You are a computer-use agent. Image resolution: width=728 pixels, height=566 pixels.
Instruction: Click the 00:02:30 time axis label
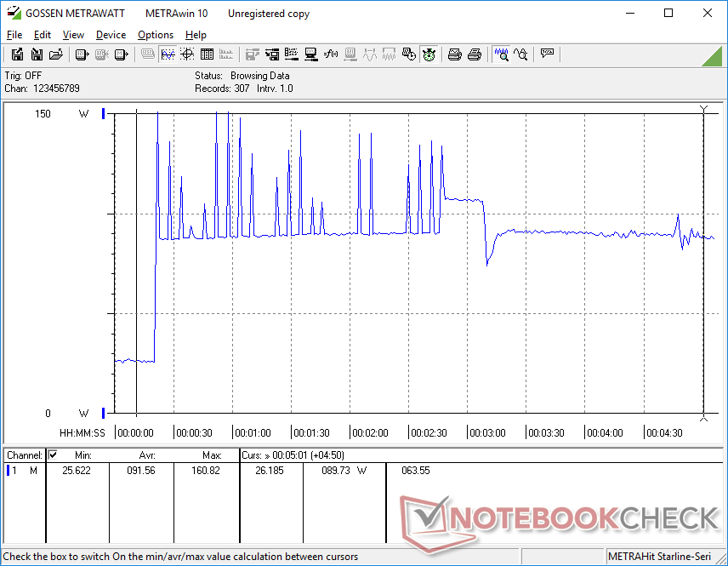[429, 433]
